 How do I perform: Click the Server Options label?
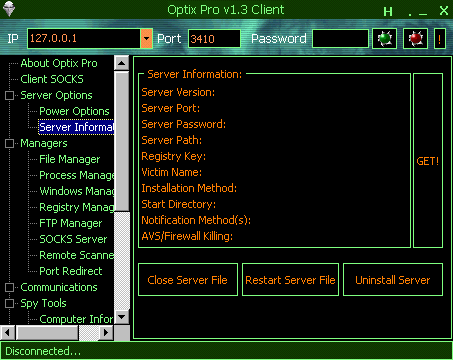[x=56, y=95]
